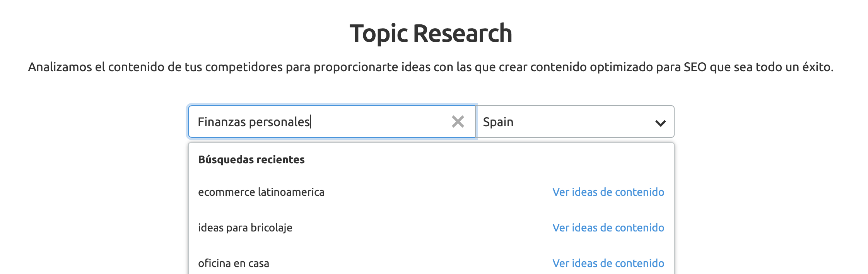The image size is (868, 274).
Task: Click the word 'Topic' in the title
Action: click(x=379, y=33)
